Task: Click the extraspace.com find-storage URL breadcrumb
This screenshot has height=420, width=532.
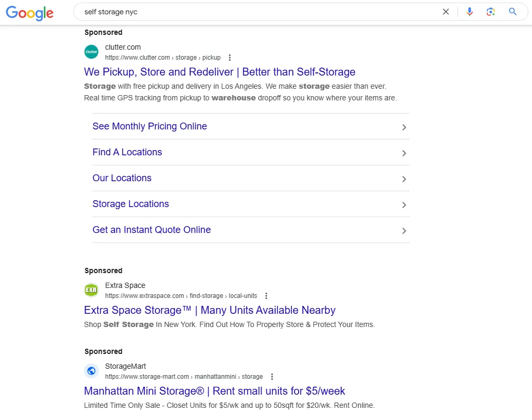Action: coord(181,296)
